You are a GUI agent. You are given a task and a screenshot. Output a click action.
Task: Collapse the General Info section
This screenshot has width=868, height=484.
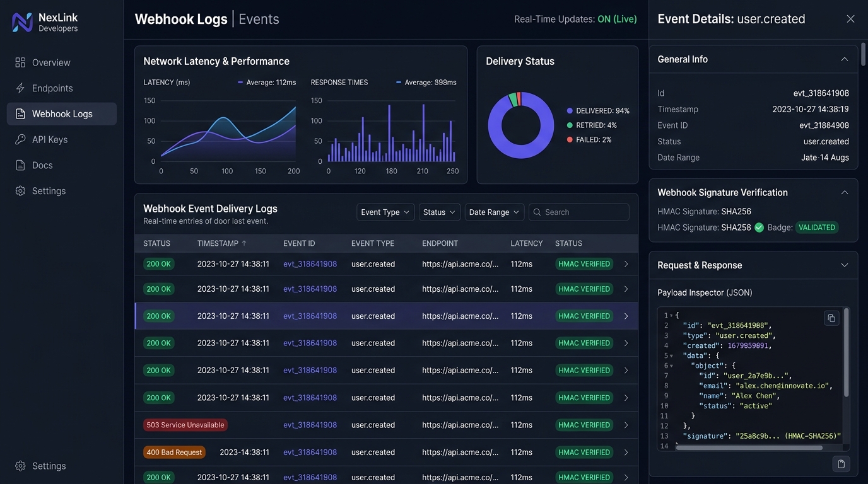844,59
